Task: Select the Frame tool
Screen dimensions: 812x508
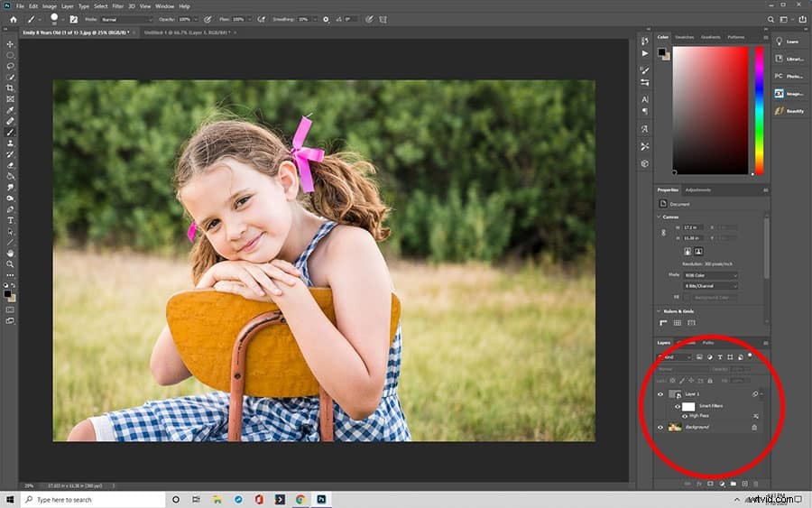Action: (10, 99)
